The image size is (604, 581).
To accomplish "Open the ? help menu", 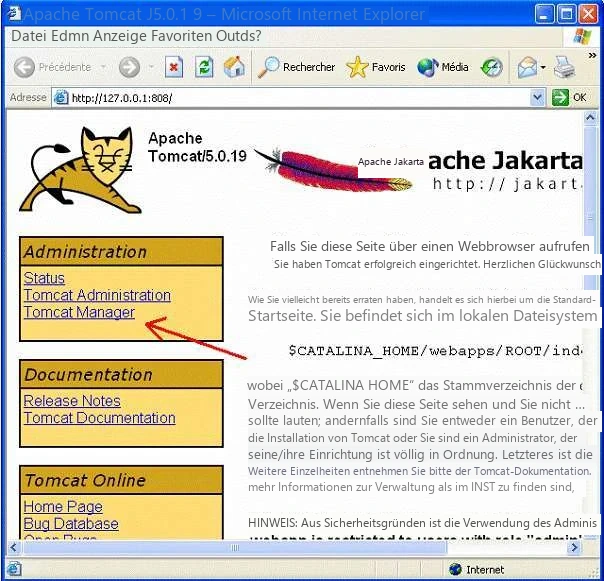I will click(257, 36).
